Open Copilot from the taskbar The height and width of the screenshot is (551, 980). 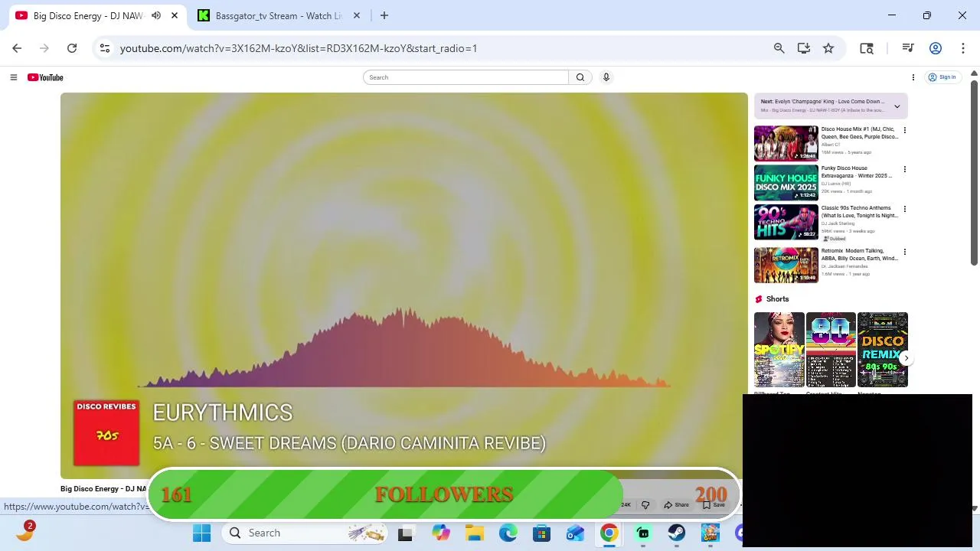441,533
